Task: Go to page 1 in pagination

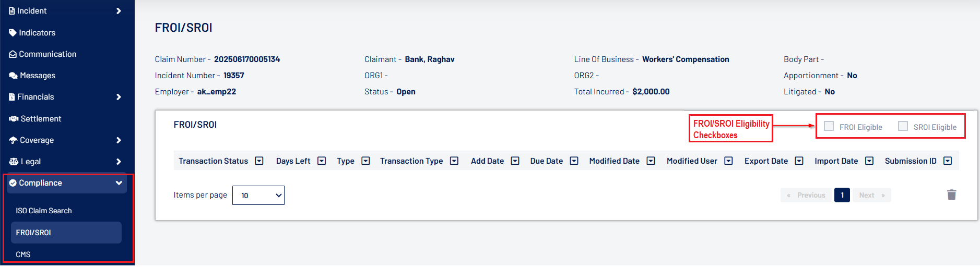Action: click(x=842, y=196)
